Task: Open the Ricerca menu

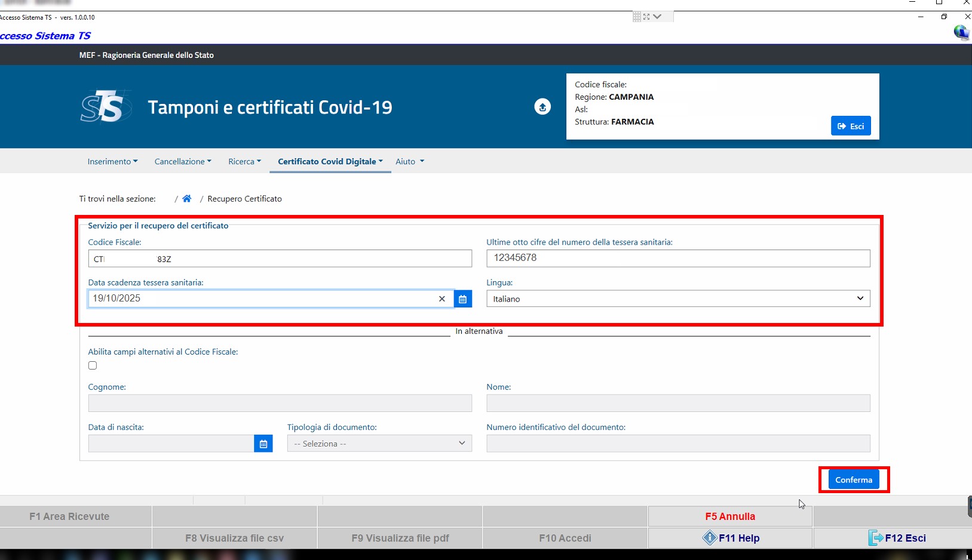Action: pos(244,161)
